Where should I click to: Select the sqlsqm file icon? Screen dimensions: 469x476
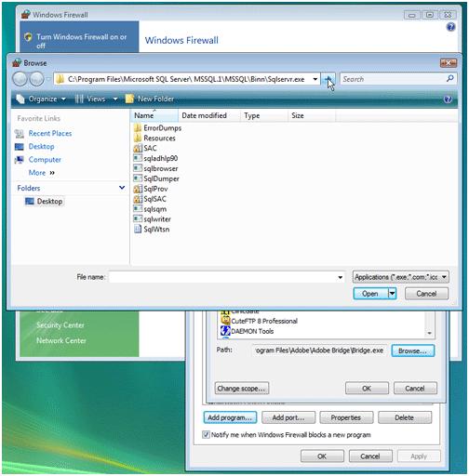[x=138, y=209]
